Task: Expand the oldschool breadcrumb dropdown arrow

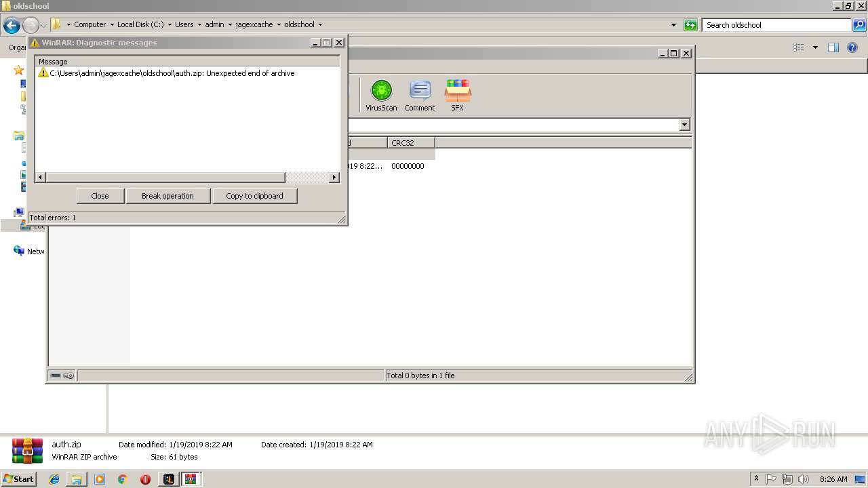Action: click(320, 24)
